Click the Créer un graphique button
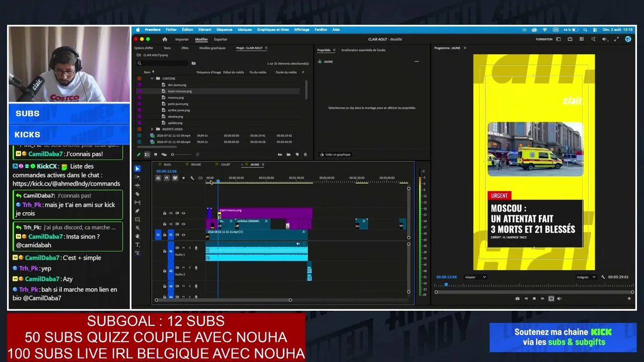 (x=335, y=154)
